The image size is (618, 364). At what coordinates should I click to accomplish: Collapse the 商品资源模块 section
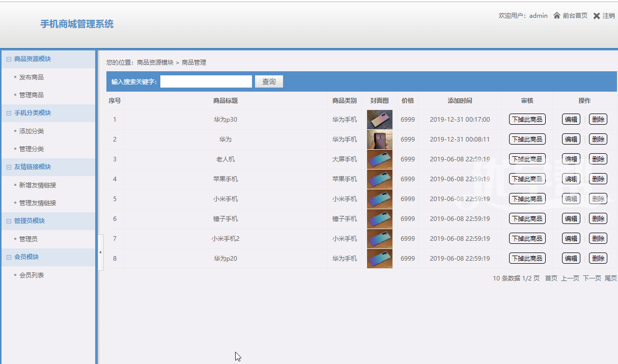(9, 59)
